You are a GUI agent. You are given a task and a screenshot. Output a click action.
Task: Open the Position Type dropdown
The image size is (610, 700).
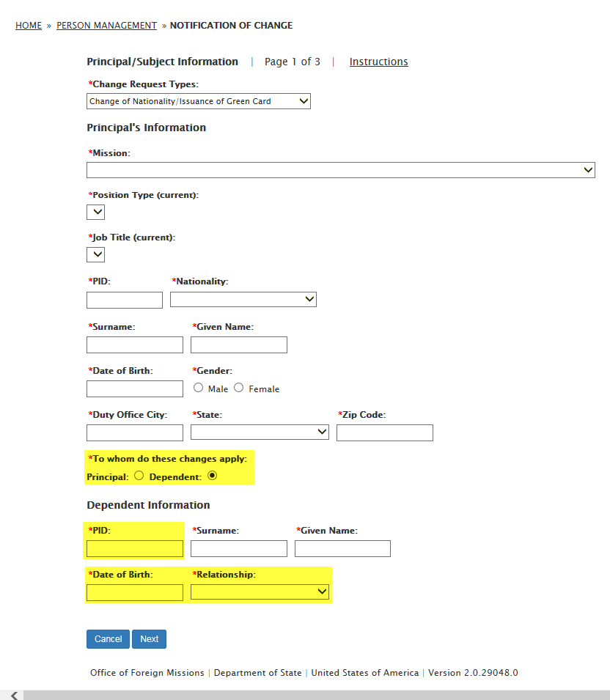pyautogui.click(x=95, y=212)
